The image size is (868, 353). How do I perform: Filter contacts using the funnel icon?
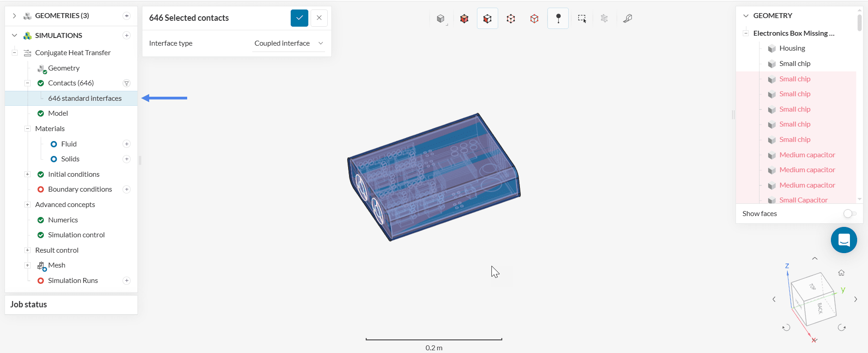point(127,83)
